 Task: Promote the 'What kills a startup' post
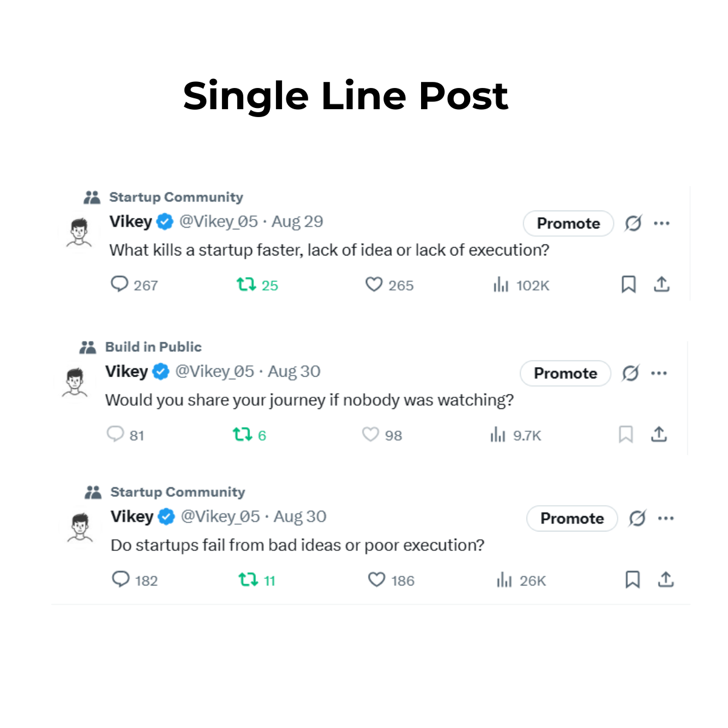(568, 223)
